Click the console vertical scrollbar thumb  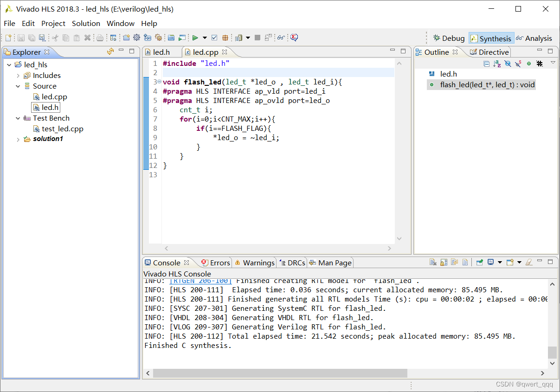point(552,353)
